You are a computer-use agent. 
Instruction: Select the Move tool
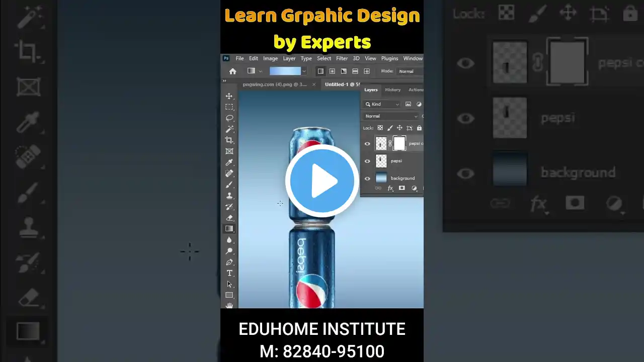229,96
